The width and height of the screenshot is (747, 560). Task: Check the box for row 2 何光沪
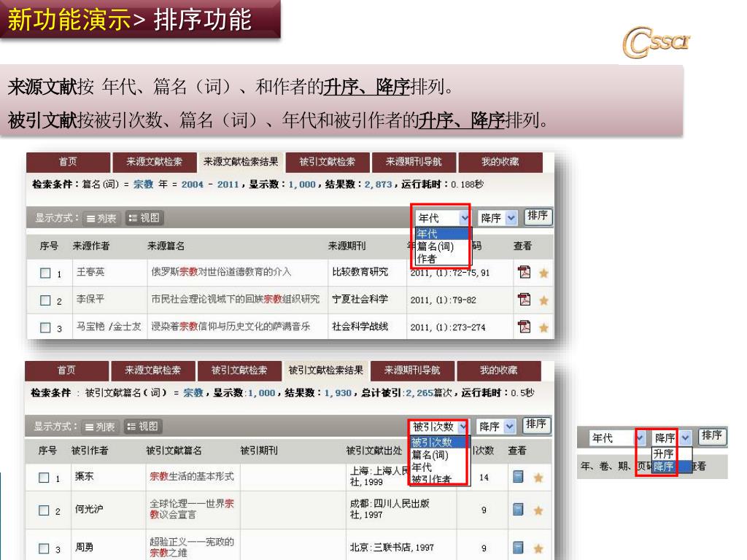click(x=44, y=510)
